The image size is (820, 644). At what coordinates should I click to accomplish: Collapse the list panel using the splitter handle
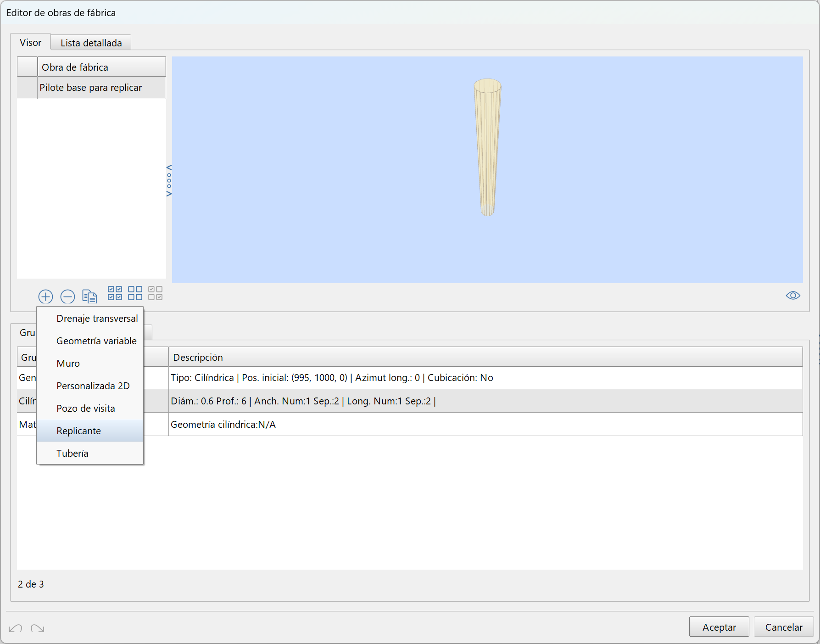[x=169, y=180]
